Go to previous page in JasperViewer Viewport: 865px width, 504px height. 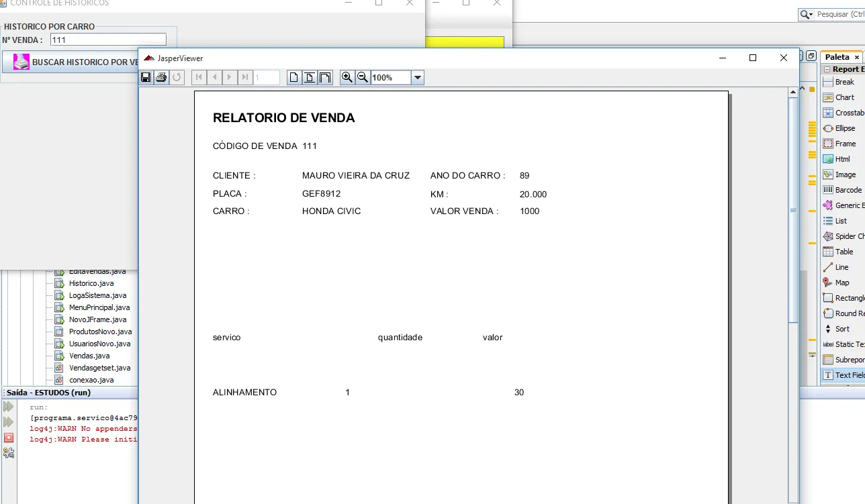click(214, 77)
